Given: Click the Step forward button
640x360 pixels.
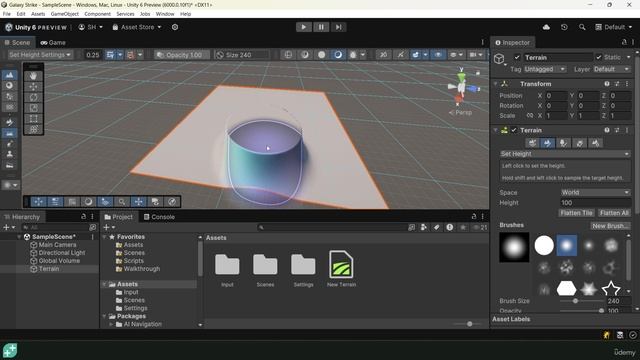Looking at the screenshot, I should [338, 27].
